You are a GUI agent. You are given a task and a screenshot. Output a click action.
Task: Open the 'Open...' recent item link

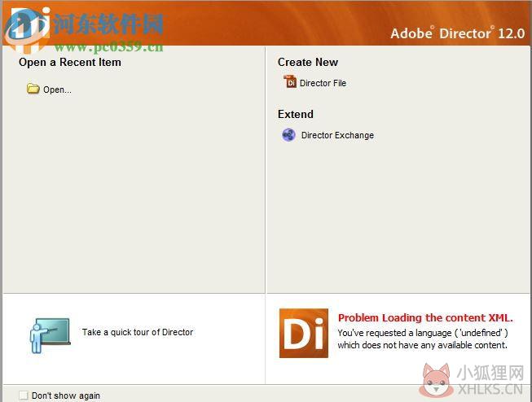(x=57, y=90)
